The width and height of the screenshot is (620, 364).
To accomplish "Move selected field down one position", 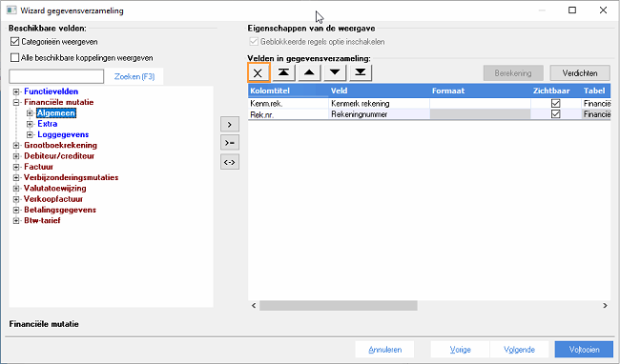I will (x=335, y=72).
